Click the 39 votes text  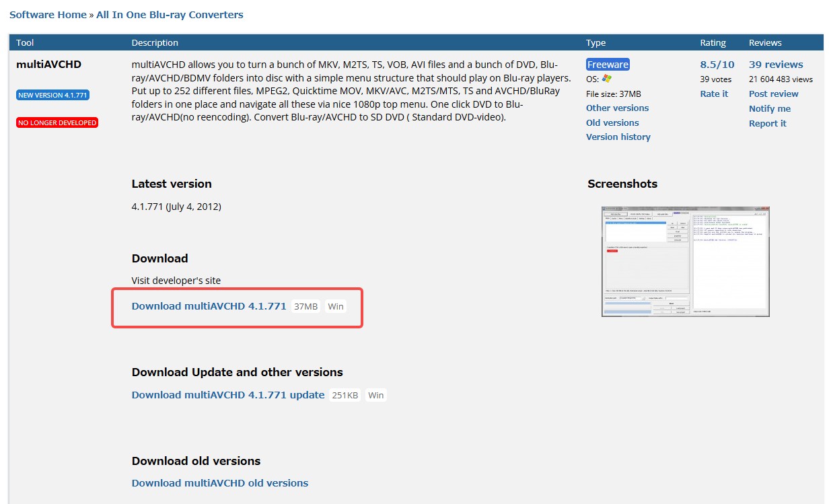(x=716, y=79)
